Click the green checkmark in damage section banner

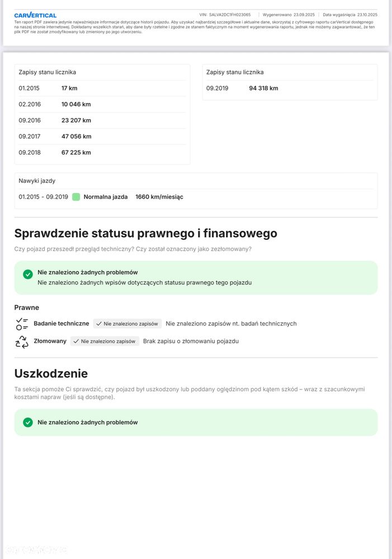click(x=28, y=422)
